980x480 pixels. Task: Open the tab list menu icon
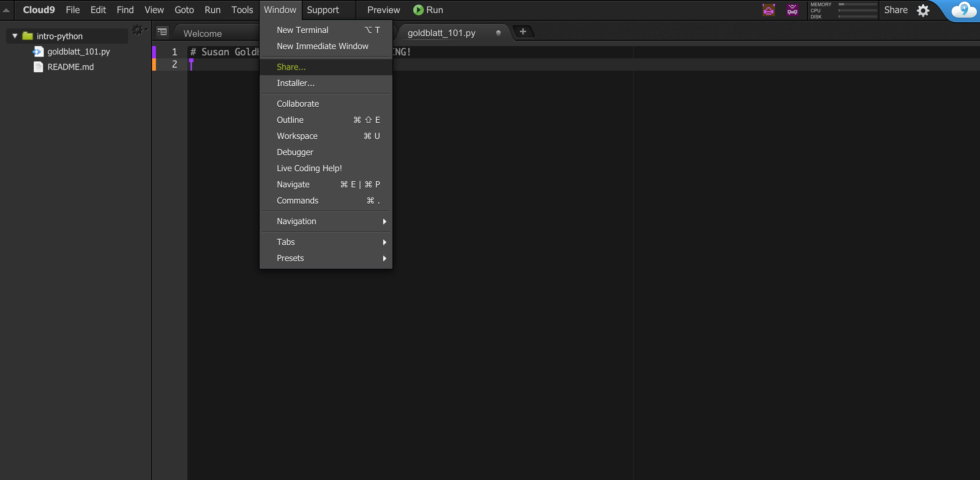pyautogui.click(x=162, y=32)
